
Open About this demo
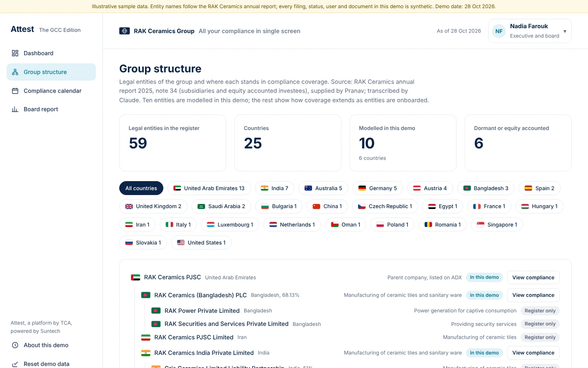click(x=51, y=345)
